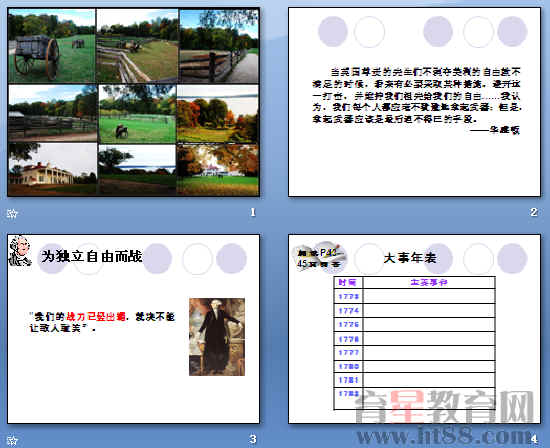Click the 为独立自由而战 title on slide 3

[x=92, y=256]
